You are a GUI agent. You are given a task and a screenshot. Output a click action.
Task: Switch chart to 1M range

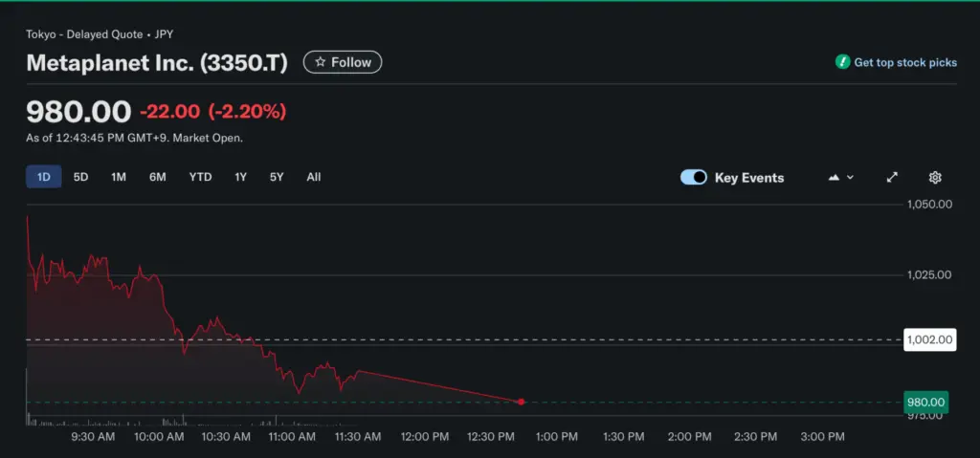click(x=119, y=177)
